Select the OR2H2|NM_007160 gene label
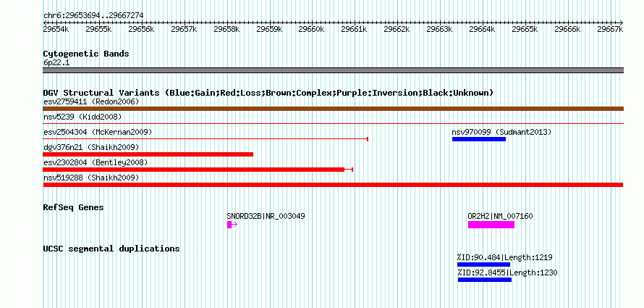Image resolution: width=644 pixels, height=308 pixels. (x=500, y=216)
